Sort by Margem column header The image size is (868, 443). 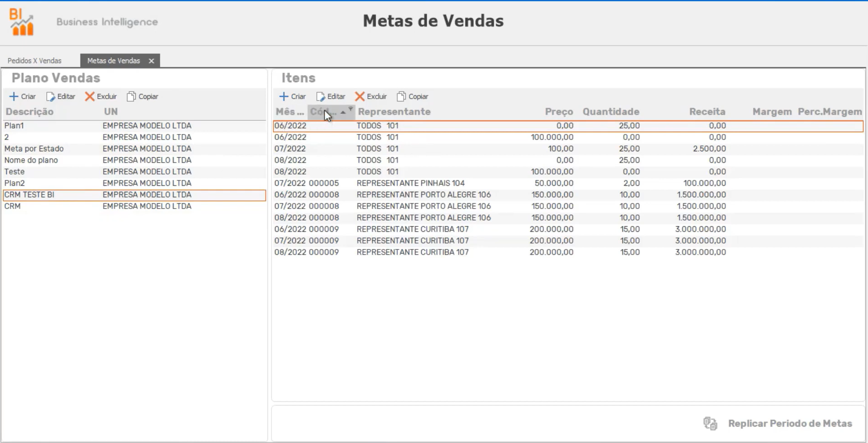point(772,112)
